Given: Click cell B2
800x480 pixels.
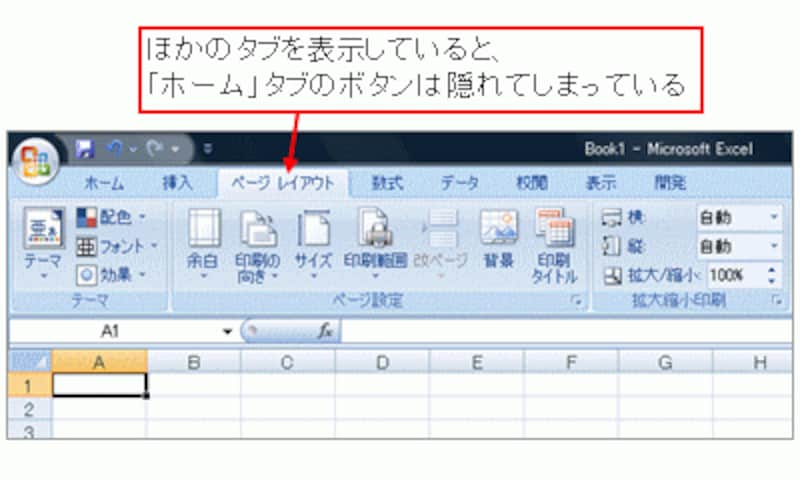Looking at the screenshot, I should click(194, 409).
